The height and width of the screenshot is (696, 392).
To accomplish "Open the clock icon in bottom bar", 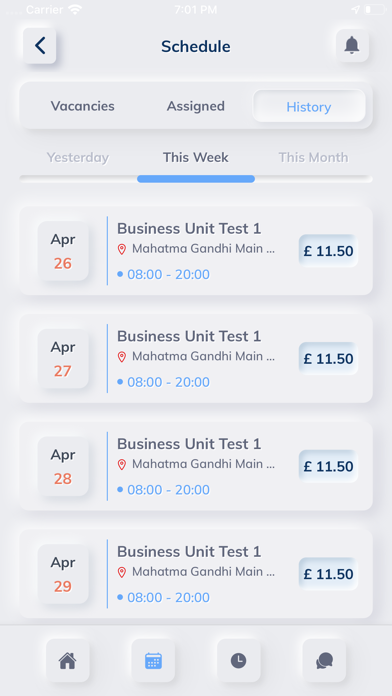I will click(x=239, y=660).
